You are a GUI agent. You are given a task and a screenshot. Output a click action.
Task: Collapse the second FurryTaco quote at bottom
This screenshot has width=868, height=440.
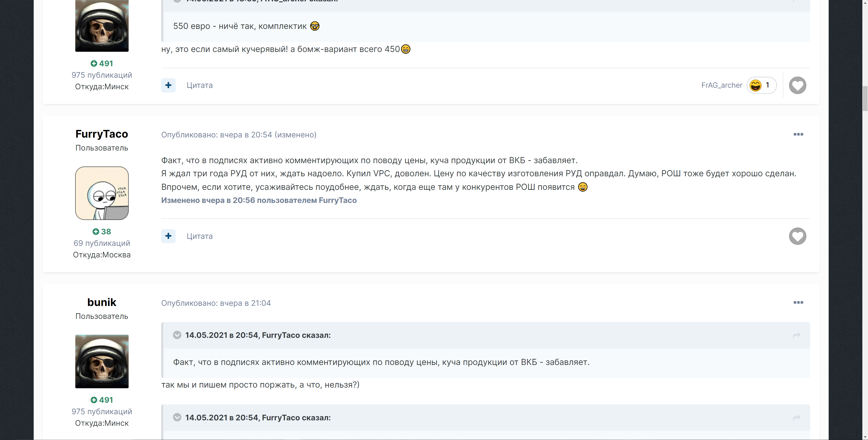coord(177,417)
